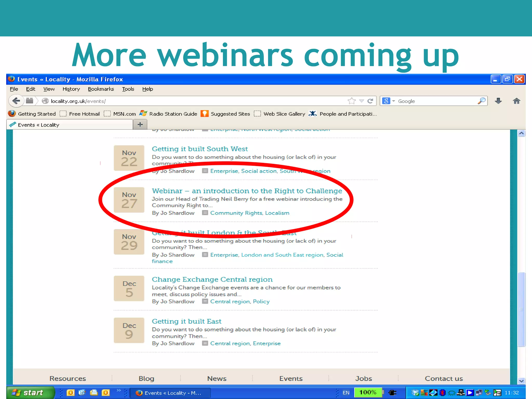This screenshot has width=532, height=399.
Task: Click the vertical scrollbar thumb
Action: coord(521,309)
